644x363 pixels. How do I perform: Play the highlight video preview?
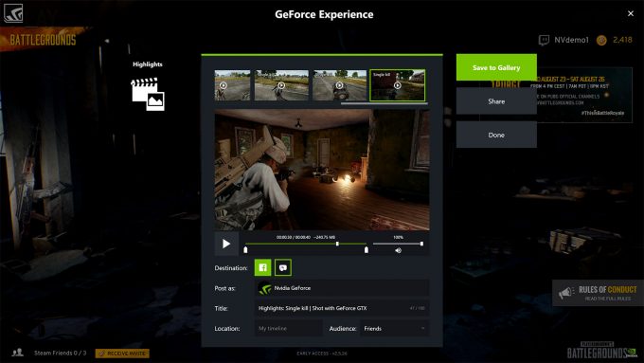226,244
